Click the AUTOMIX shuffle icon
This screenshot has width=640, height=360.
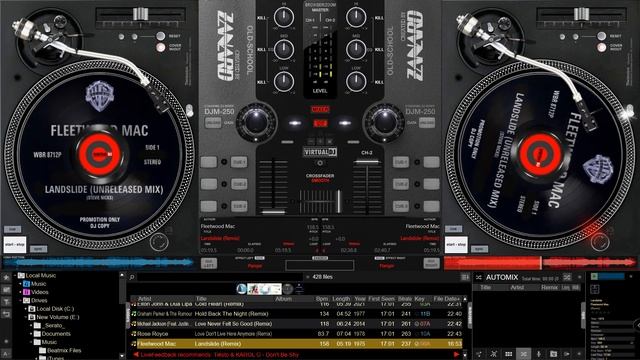click(x=479, y=277)
